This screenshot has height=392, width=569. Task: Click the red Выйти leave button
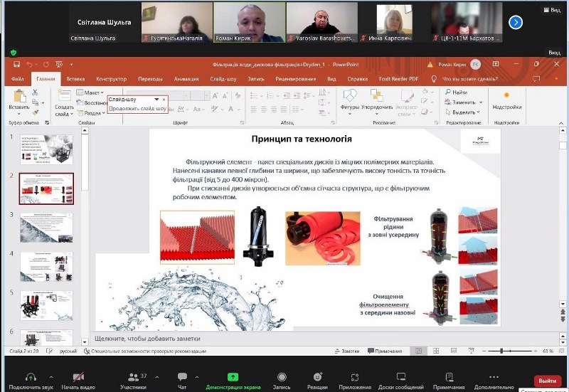click(547, 381)
